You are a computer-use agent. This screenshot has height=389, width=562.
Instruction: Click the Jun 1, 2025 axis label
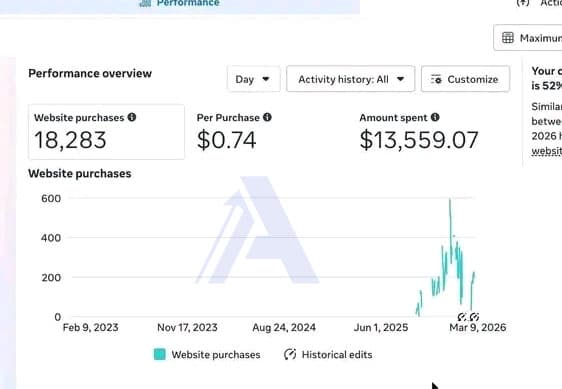point(381,327)
